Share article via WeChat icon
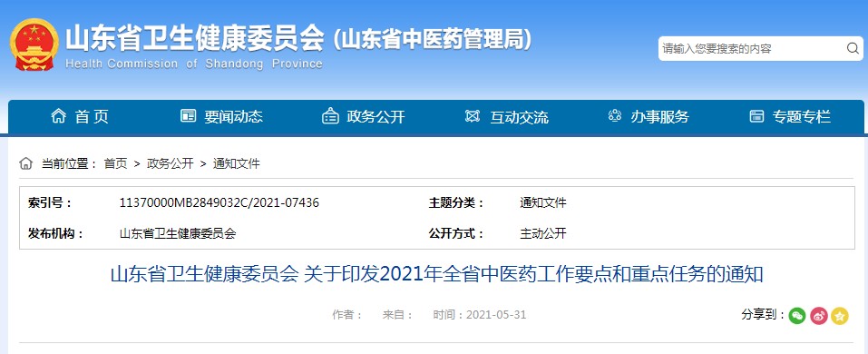Viewport: 868px width, 354px height. point(797,316)
